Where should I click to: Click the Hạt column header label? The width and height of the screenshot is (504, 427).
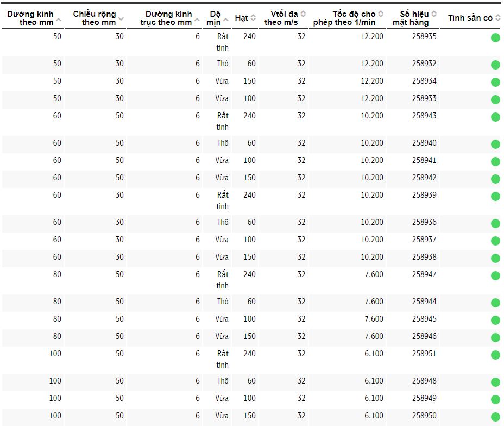[x=241, y=18]
